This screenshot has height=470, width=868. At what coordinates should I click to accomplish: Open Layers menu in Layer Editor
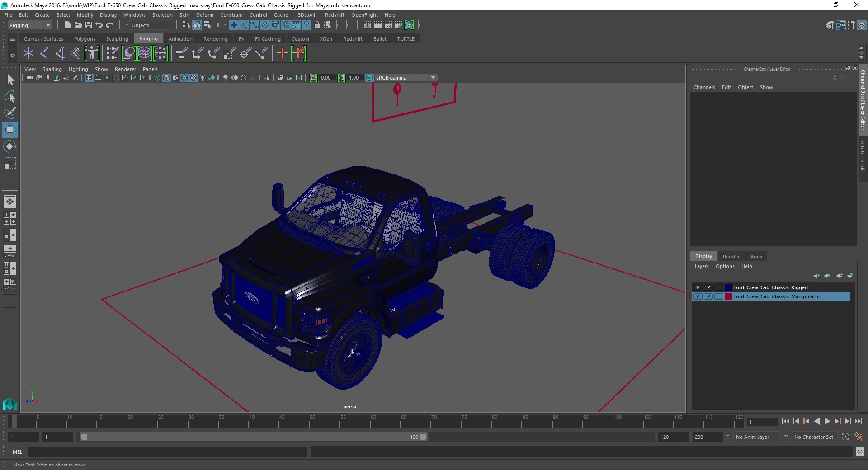click(702, 266)
